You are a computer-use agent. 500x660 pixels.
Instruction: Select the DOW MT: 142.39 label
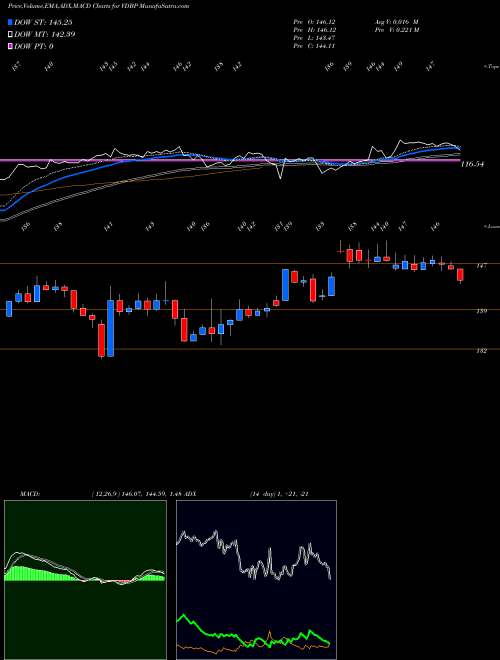(x=44, y=35)
